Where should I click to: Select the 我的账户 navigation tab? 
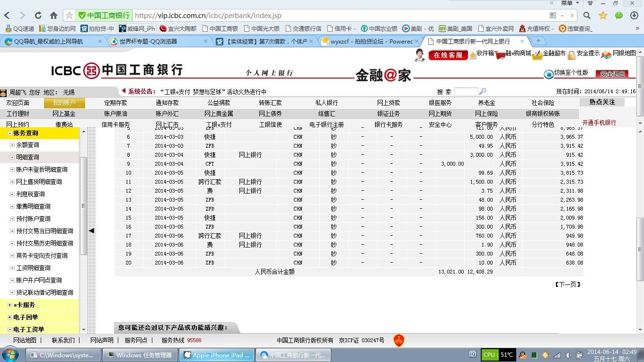click(64, 103)
